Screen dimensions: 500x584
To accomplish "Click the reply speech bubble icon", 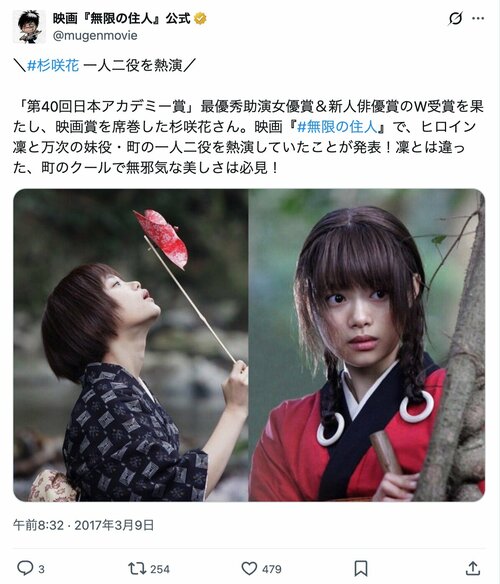I will 25,568.
